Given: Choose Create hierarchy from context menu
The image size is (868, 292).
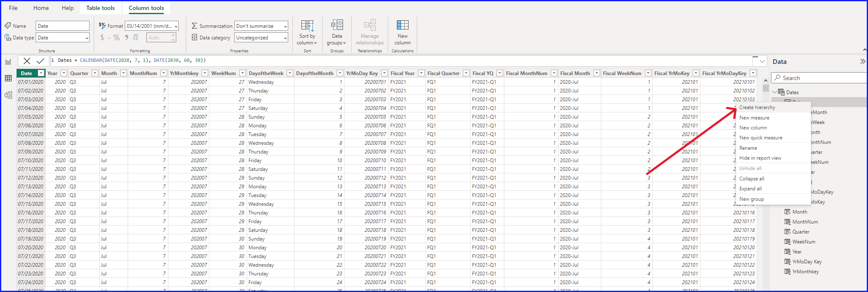Looking at the screenshot, I should 773,107.
